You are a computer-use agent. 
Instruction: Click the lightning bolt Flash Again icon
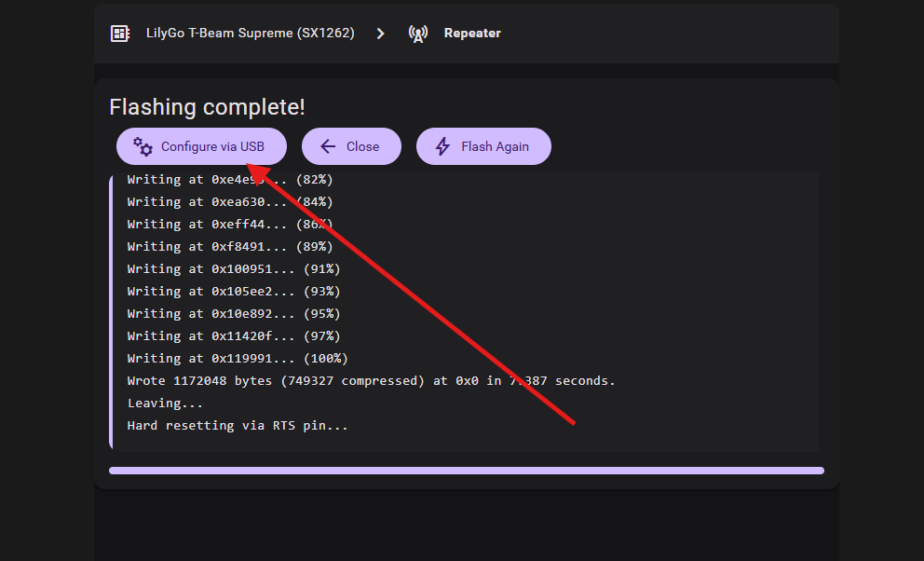pos(443,146)
